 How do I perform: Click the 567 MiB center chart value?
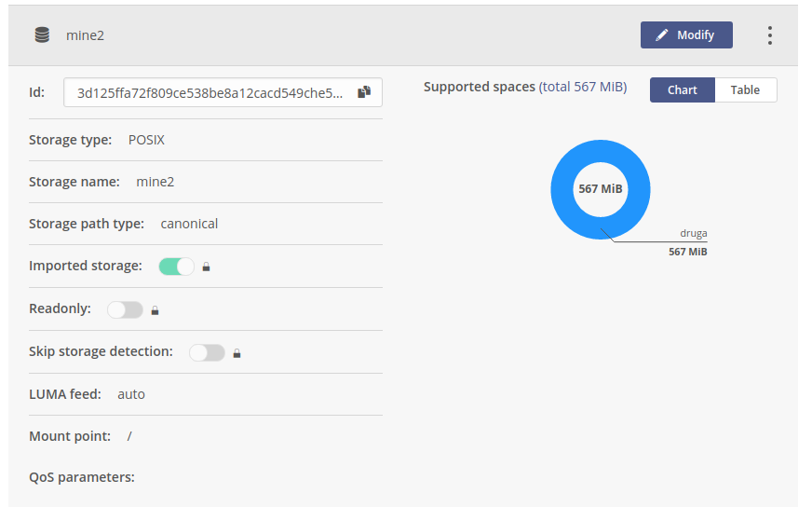(x=601, y=188)
